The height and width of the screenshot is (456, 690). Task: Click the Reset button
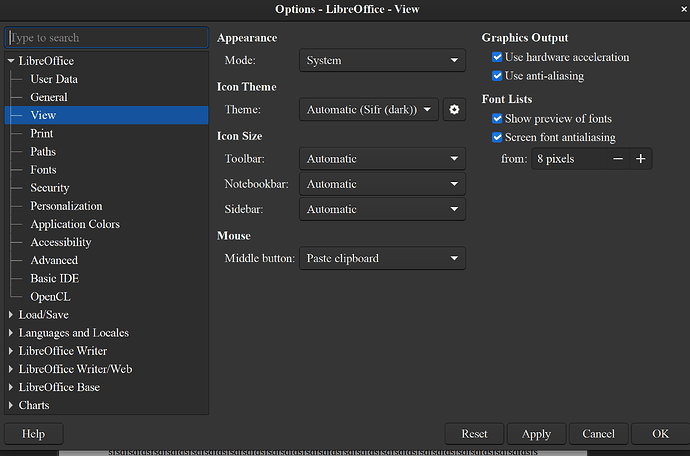click(474, 434)
